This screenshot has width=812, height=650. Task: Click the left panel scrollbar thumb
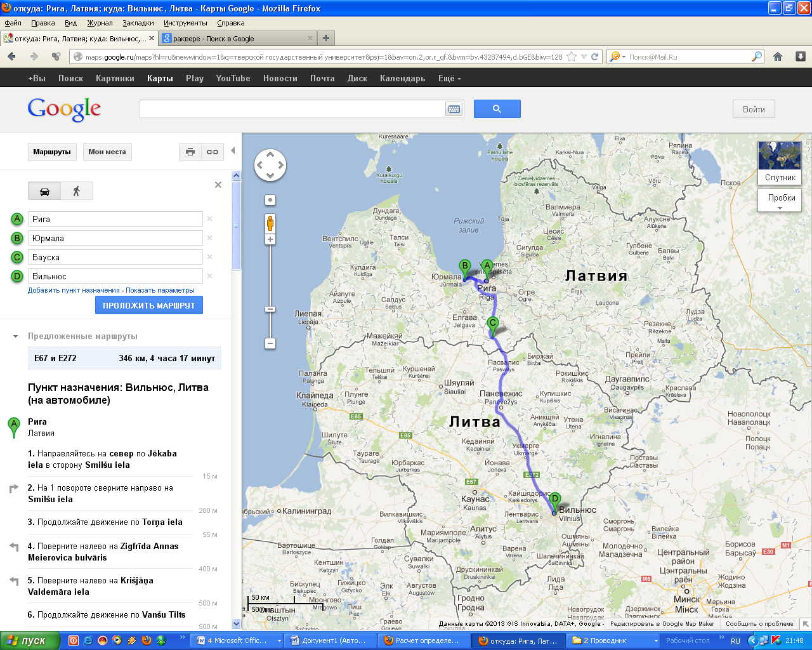coord(236,225)
